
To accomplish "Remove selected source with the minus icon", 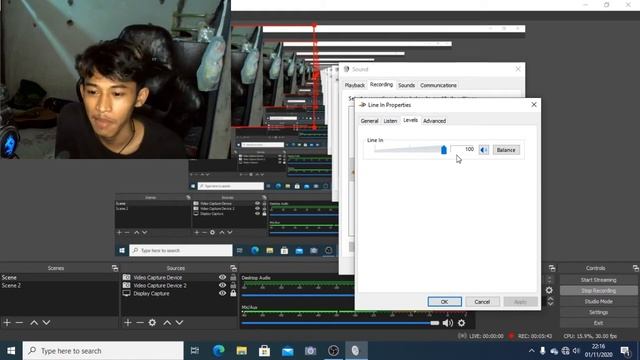I will click(140, 323).
